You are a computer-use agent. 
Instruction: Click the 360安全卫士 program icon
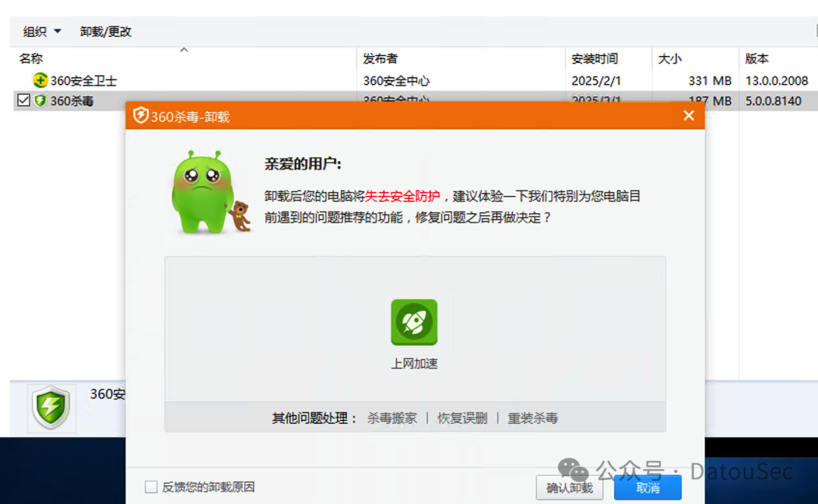click(40, 80)
